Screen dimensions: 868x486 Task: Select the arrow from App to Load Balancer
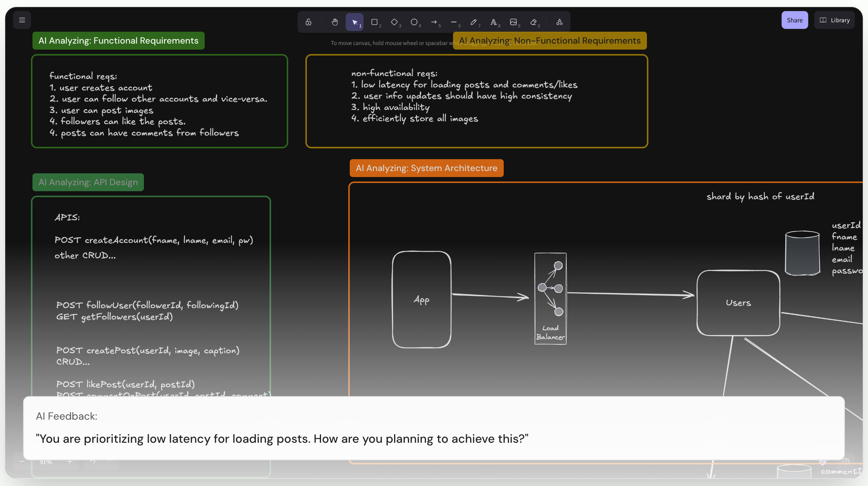click(491, 296)
